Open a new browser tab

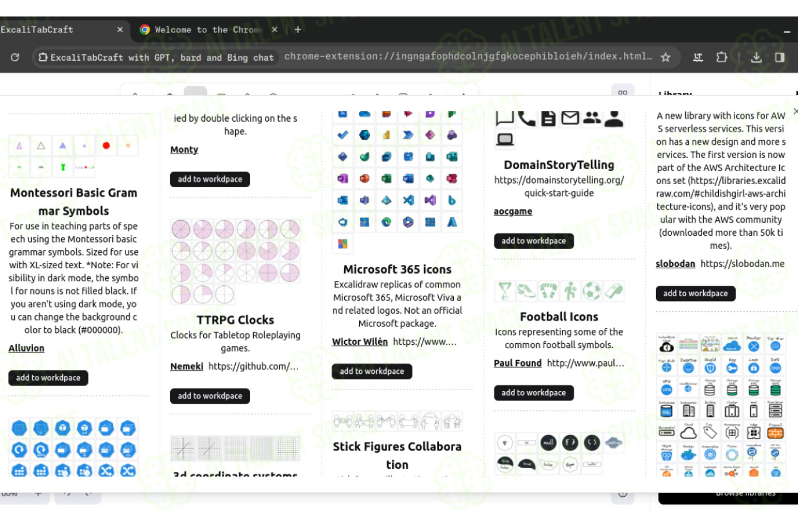298,30
